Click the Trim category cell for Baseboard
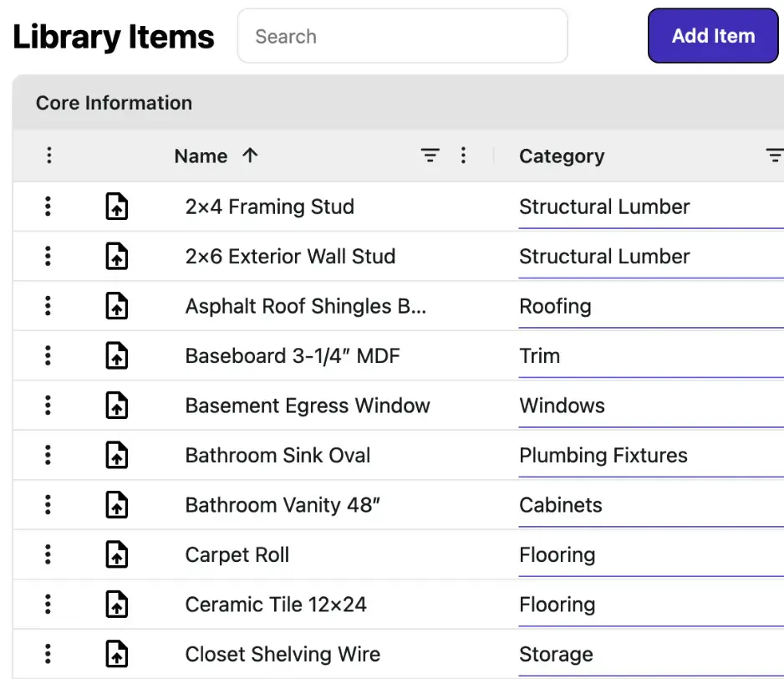 coord(539,355)
